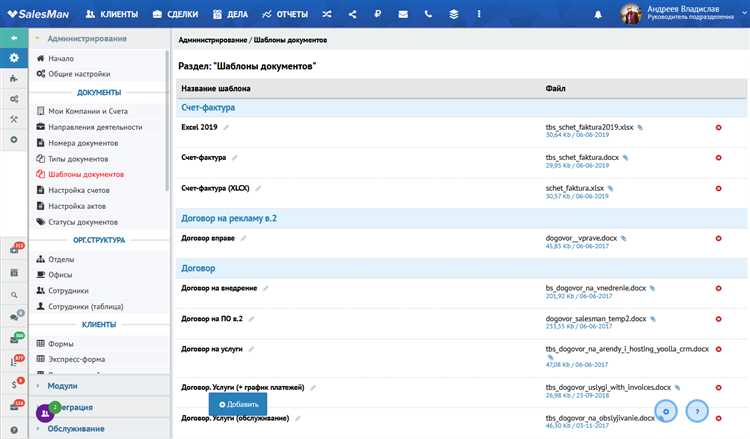Delete the Excel 2019 template with red X

click(x=718, y=127)
